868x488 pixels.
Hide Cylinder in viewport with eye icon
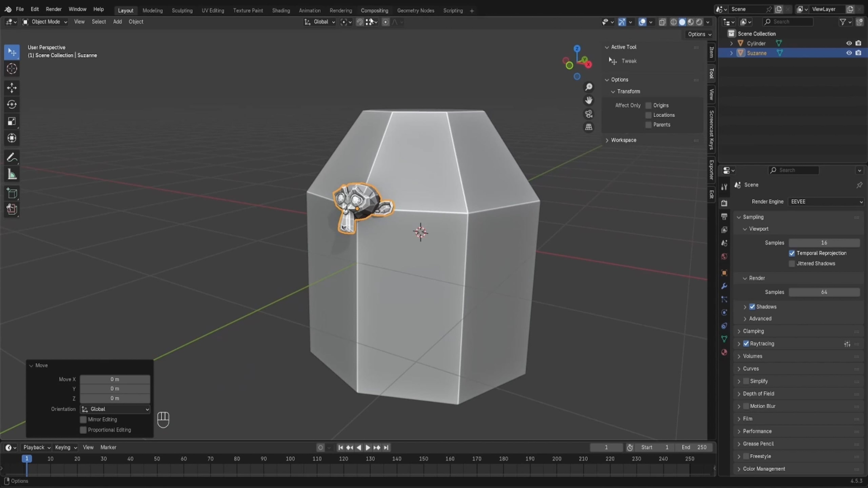849,43
